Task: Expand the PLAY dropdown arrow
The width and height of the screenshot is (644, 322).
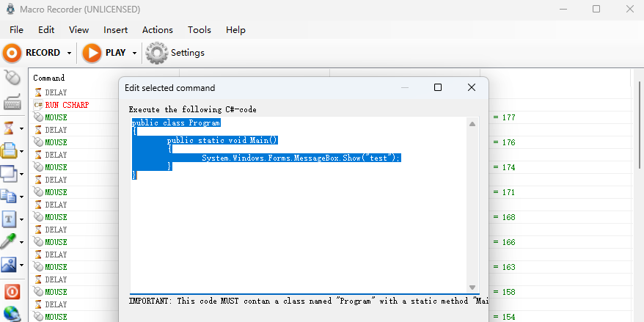Action: click(x=134, y=54)
